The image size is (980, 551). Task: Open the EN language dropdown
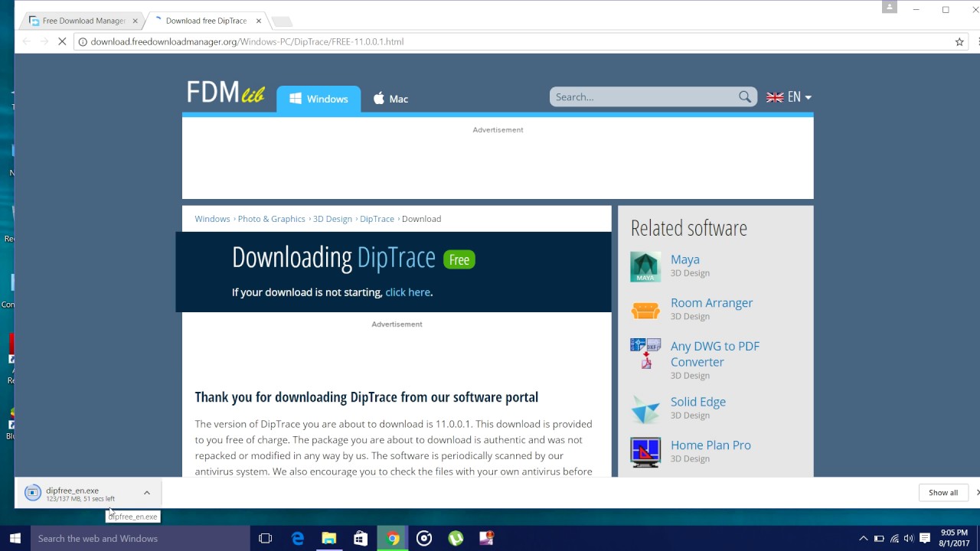[x=789, y=97]
